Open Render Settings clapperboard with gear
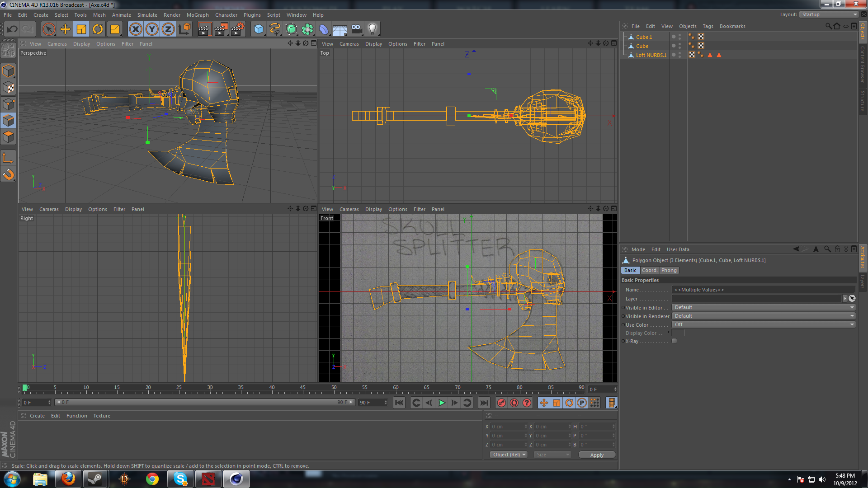The height and width of the screenshot is (488, 868). [237, 29]
